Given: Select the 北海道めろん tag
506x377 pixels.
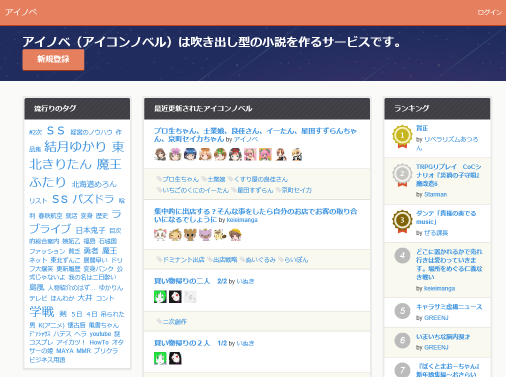Looking at the screenshot, I should coord(94,184).
